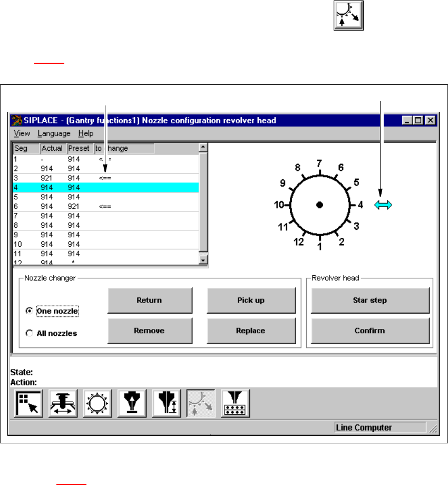
Task: Select the One nozzle radio button
Action: tap(29, 311)
